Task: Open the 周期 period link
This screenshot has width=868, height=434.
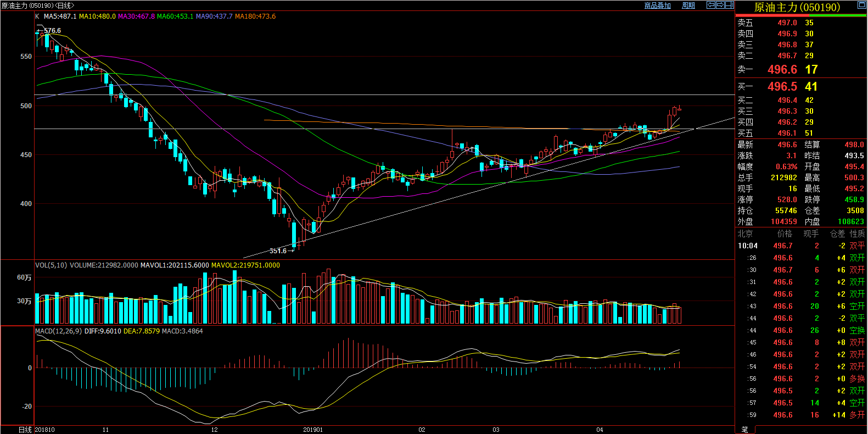Action: (x=688, y=5)
